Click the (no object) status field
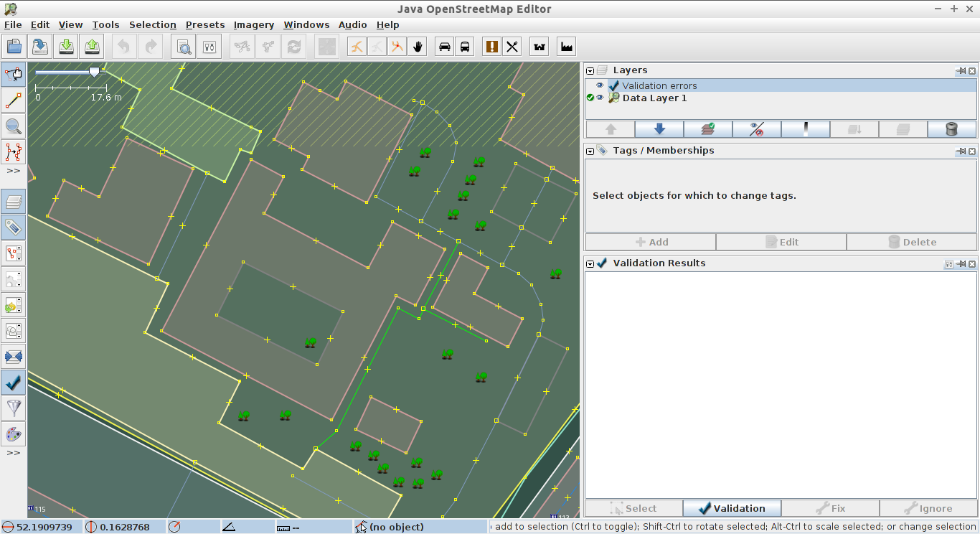The width and height of the screenshot is (980, 534). [x=420, y=527]
